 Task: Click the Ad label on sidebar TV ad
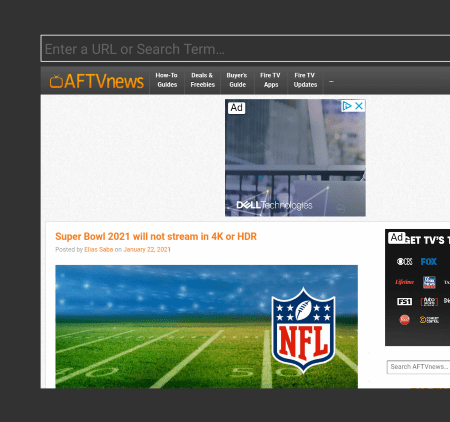pos(397,238)
